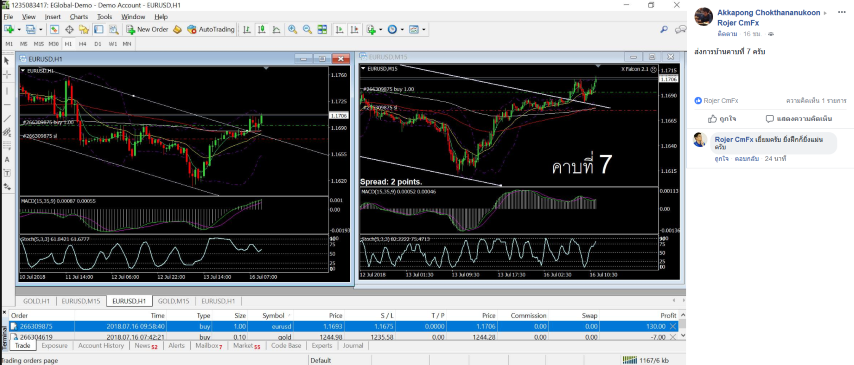
Task: Toggle the chart shift button
Action: pyautogui.click(x=355, y=29)
